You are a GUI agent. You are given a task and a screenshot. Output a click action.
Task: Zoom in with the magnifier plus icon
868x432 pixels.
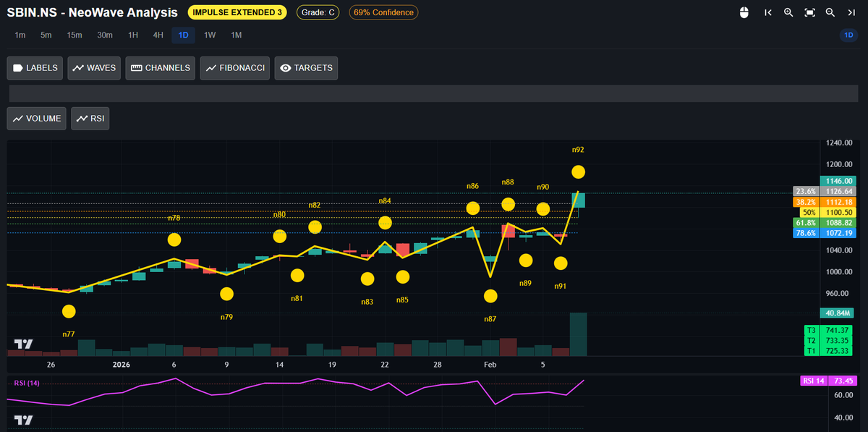[788, 12]
